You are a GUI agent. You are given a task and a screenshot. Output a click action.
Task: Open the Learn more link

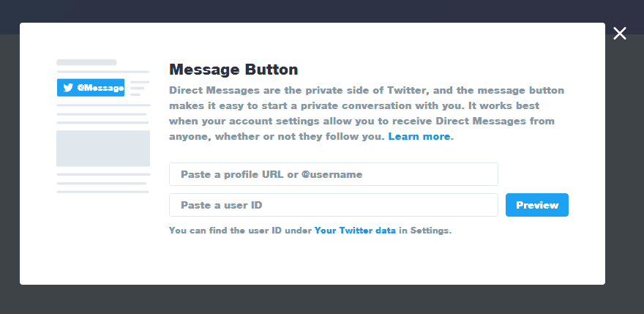419,136
